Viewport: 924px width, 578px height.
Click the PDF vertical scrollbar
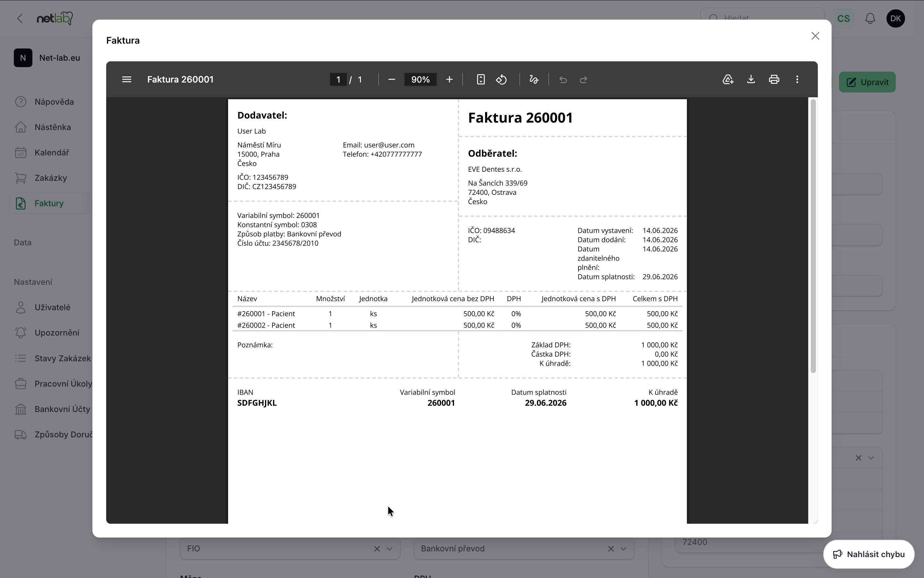(x=813, y=236)
